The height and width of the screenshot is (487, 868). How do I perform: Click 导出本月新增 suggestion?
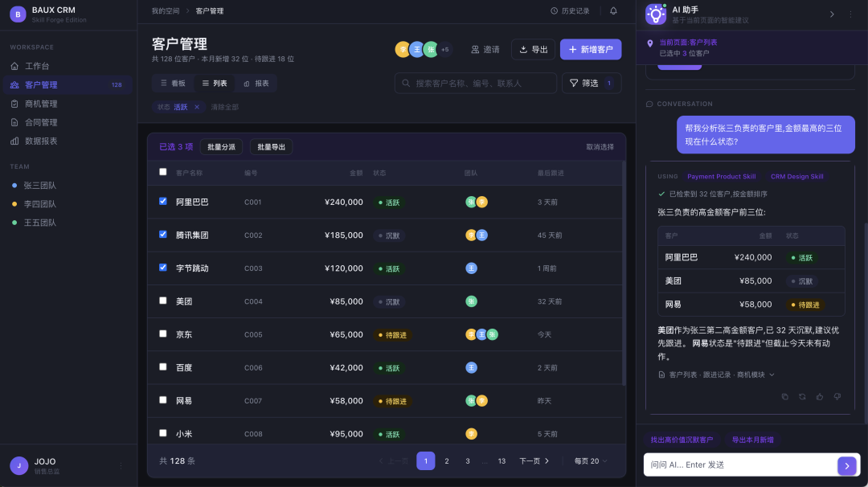[x=753, y=440]
